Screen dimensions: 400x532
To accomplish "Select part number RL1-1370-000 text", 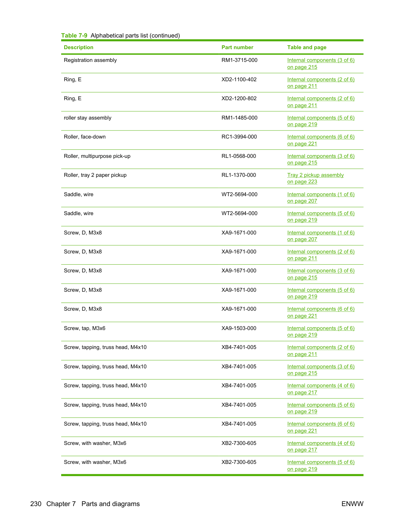I will click(239, 175).
